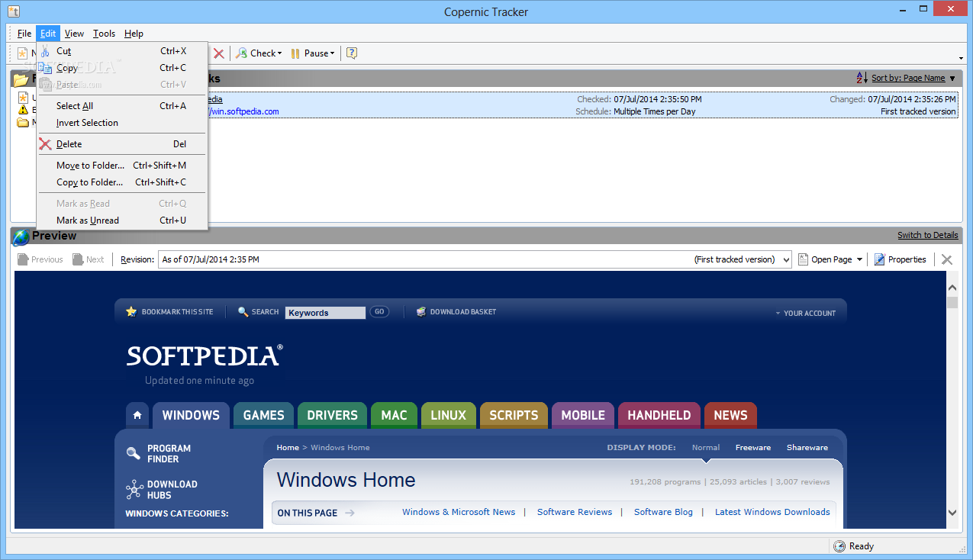Image resolution: width=973 pixels, height=560 pixels.
Task: Click the Ready status clock icon
Action: 839,546
